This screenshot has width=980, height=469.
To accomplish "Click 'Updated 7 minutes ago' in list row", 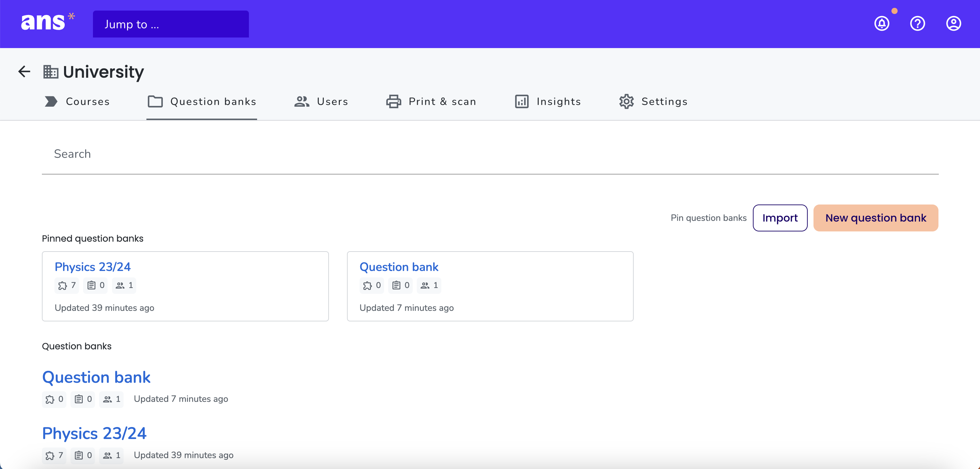I will coord(181,399).
